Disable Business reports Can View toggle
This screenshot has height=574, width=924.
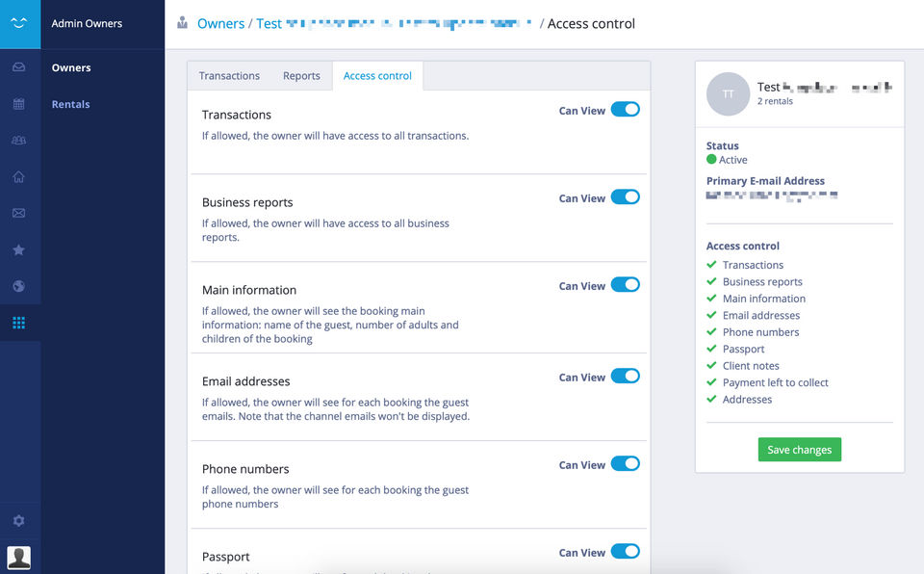625,197
